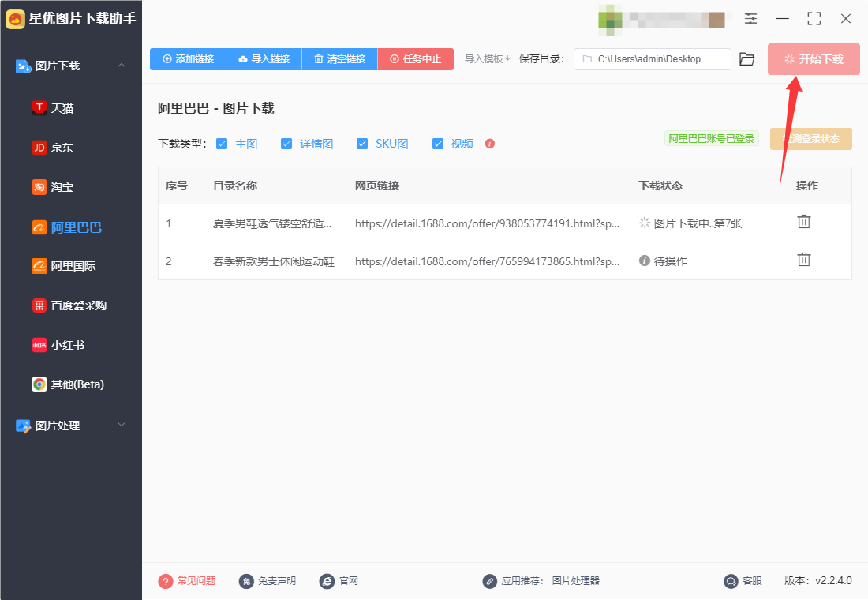868x600 pixels.
Task: Stop the task with 任务中止
Action: point(416,58)
